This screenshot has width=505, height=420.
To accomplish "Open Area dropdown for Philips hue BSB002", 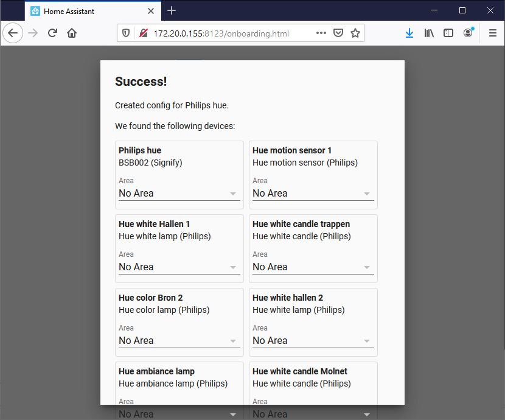I will (179, 193).
